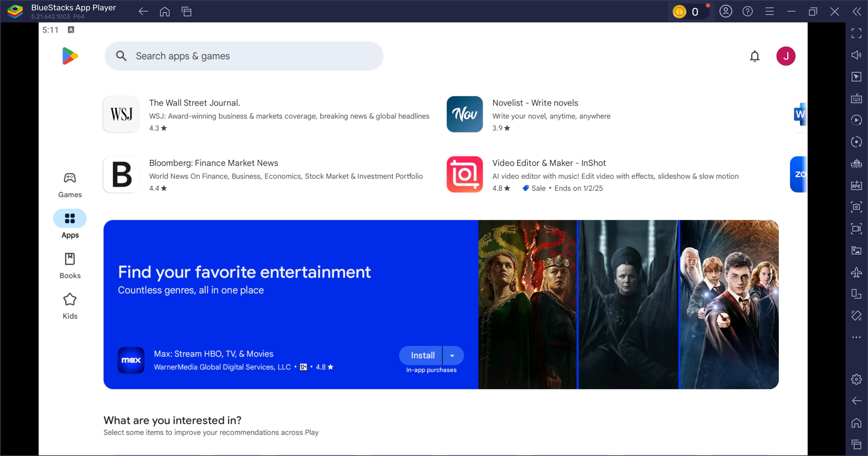Click the sync operations icon in sidebar
This screenshot has width=868, height=456.
856,142
